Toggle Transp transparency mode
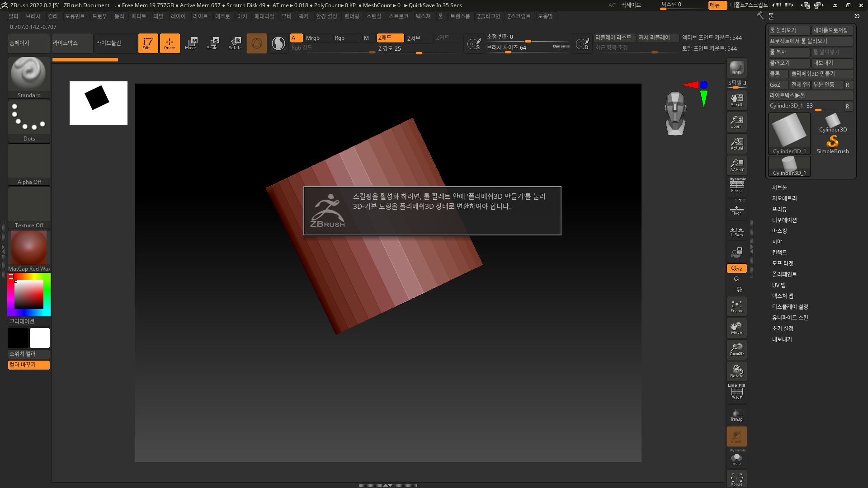Viewport: 868px width, 488px height. tap(736, 415)
